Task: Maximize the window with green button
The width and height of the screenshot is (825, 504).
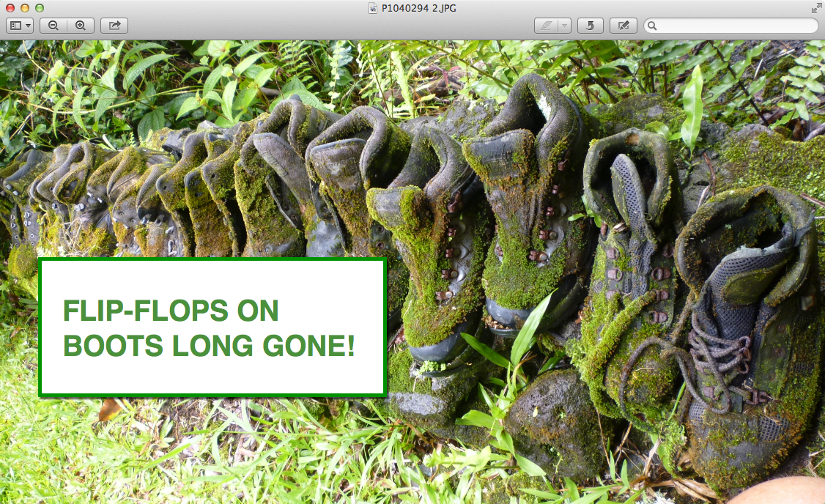Action: pyautogui.click(x=40, y=8)
